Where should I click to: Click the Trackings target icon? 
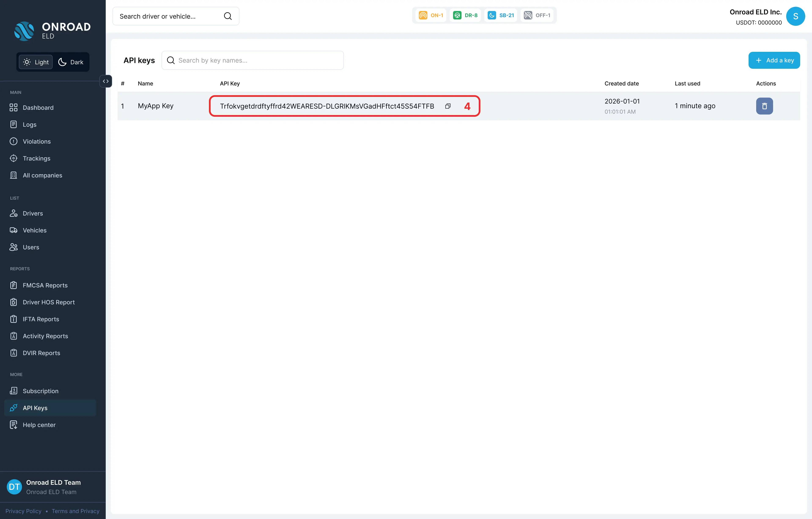point(14,158)
